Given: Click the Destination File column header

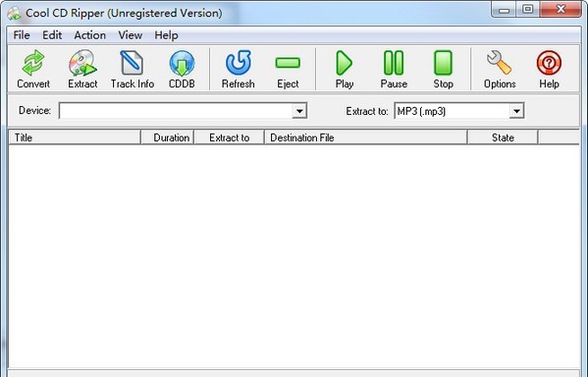Looking at the screenshot, I should 366,137.
